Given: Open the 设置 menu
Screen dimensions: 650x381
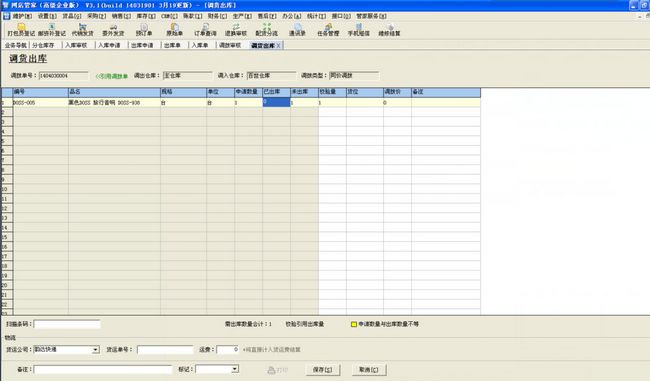Looking at the screenshot, I should click(x=47, y=16).
